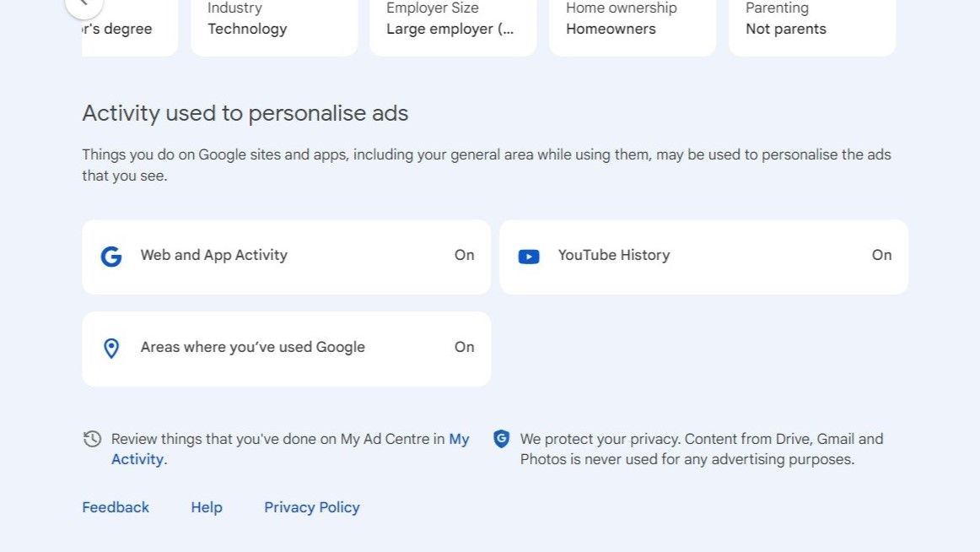The width and height of the screenshot is (980, 552).
Task: Expand the truncated Large employer entry
Action: [x=453, y=29]
